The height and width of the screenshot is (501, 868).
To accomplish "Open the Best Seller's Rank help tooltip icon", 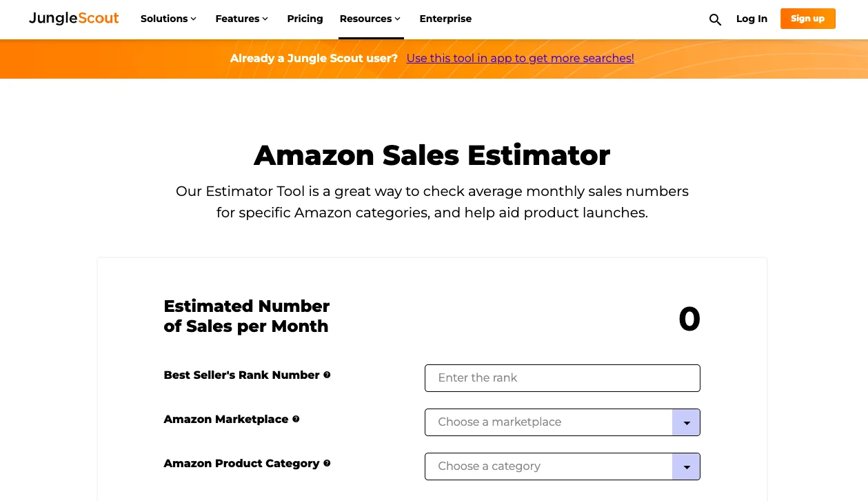I will (327, 375).
